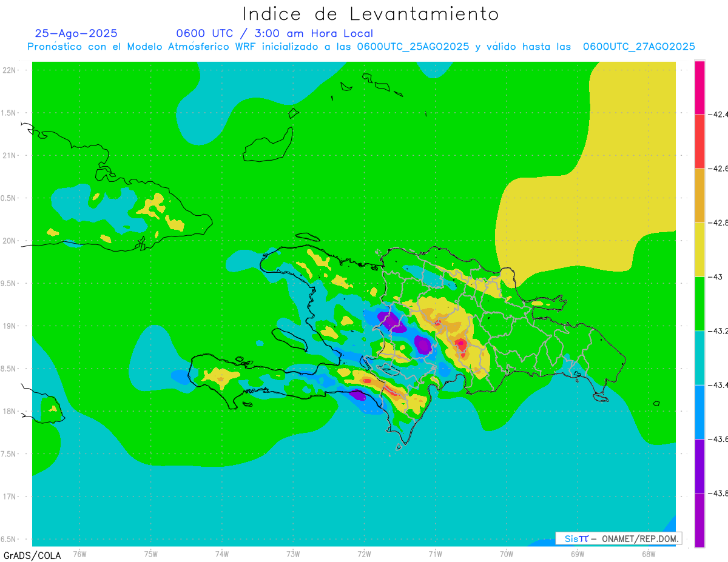
Task: Click the latitude label "20N"
Action: click(10, 241)
